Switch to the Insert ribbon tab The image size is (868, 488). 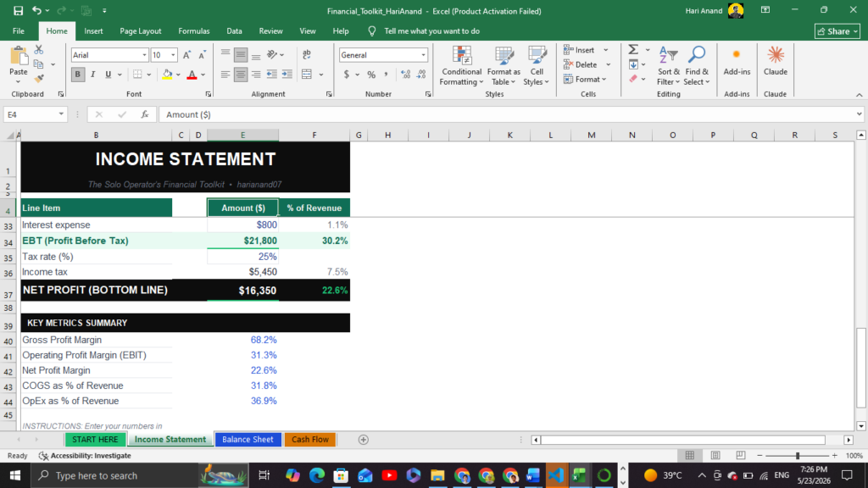(x=93, y=31)
